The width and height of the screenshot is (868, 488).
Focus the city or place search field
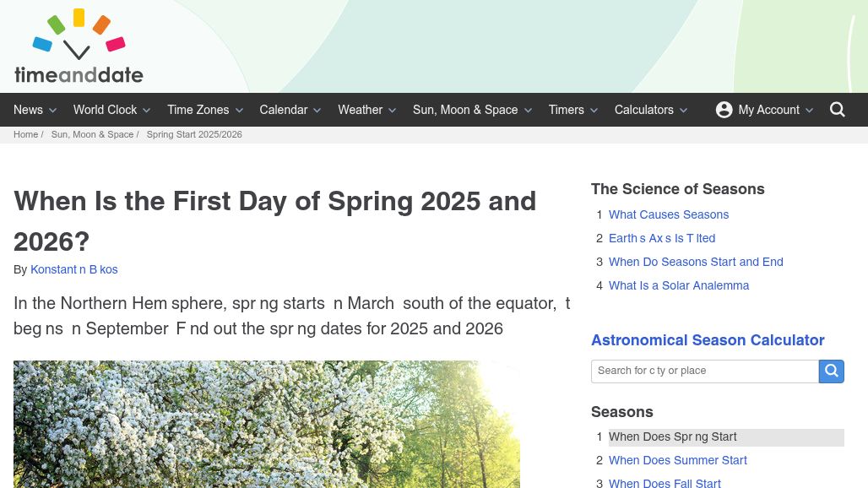pos(704,371)
